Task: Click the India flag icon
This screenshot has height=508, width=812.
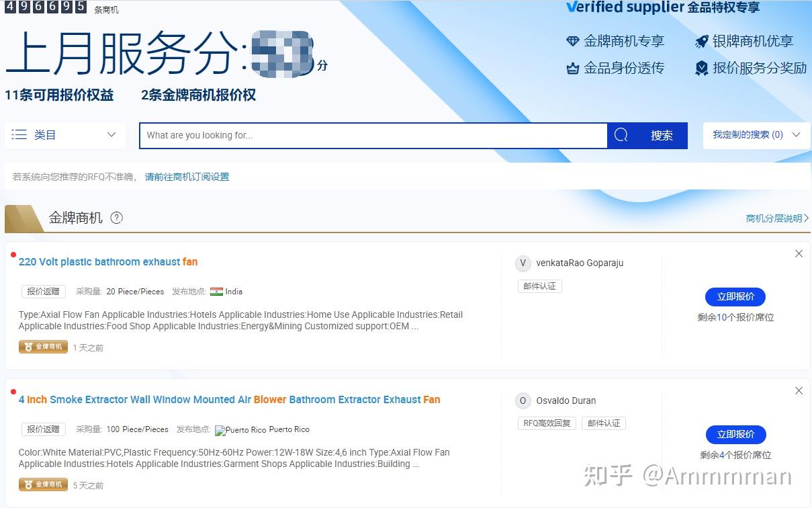Action: [216, 292]
